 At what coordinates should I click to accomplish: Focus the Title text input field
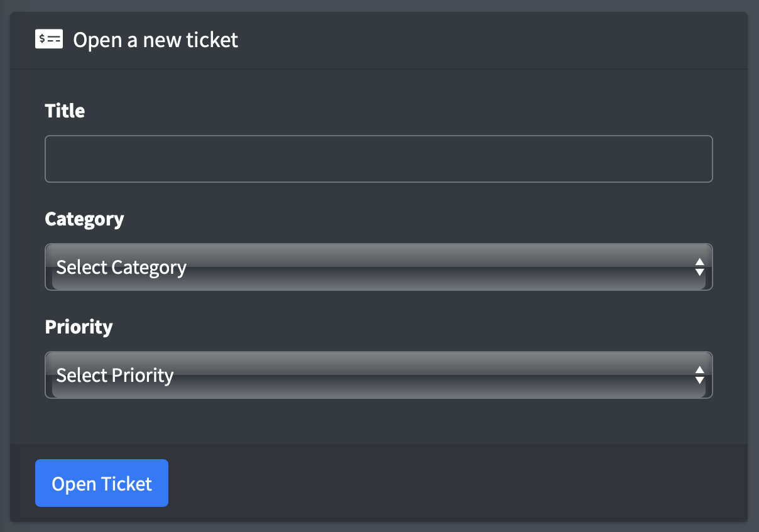point(378,159)
